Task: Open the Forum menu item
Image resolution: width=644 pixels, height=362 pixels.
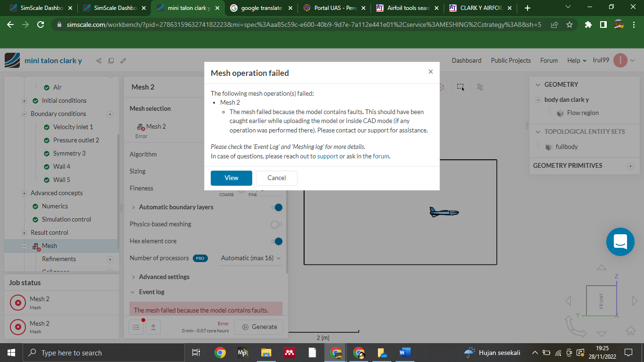Action: [549, 60]
